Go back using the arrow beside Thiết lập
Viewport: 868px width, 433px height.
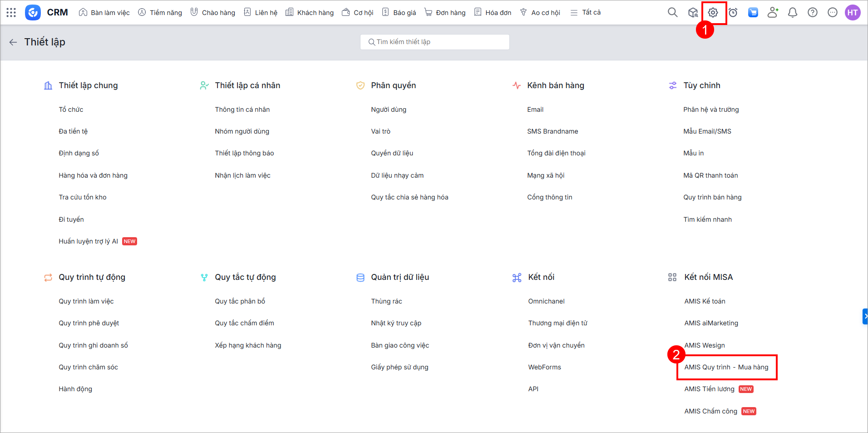coord(13,42)
